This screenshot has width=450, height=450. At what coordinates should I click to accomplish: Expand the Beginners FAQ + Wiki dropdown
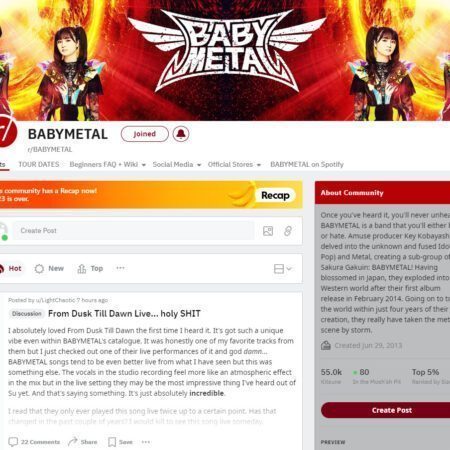108,164
